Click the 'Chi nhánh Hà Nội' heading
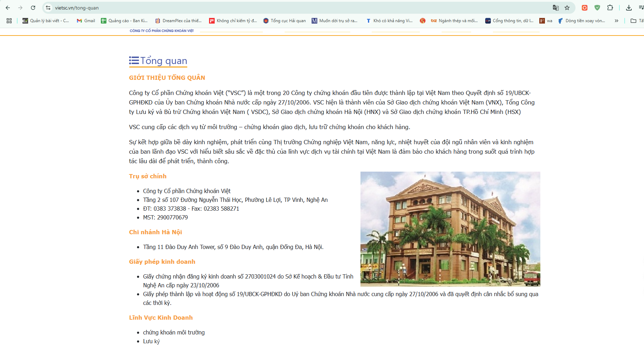This screenshot has height=345, width=644. click(x=155, y=232)
